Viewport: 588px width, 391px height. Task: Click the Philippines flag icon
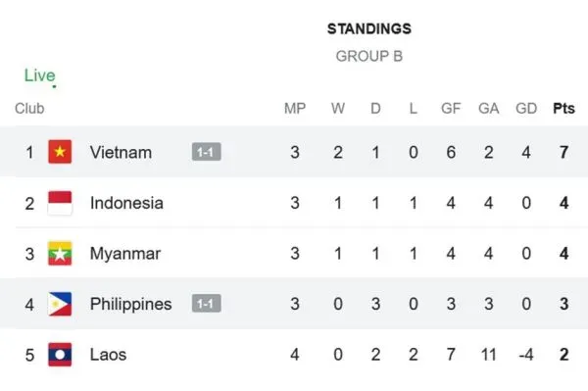click(60, 304)
